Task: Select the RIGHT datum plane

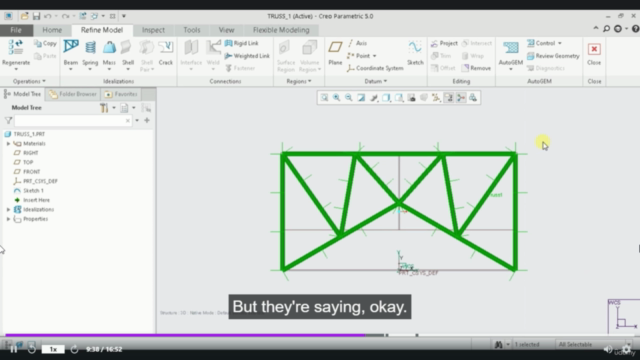Action: coord(26,153)
